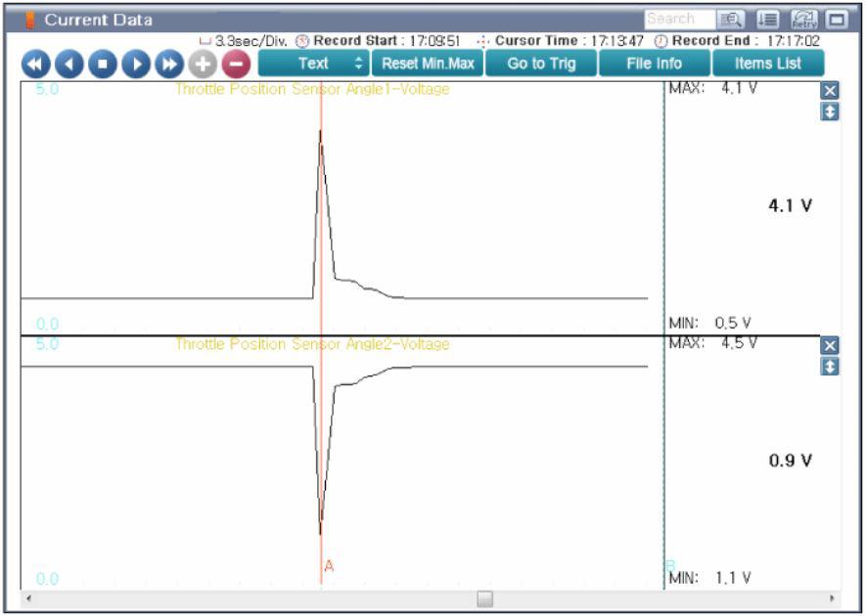Click the list sort icon in title bar
The width and height of the screenshot is (866, 616).
[769, 19]
